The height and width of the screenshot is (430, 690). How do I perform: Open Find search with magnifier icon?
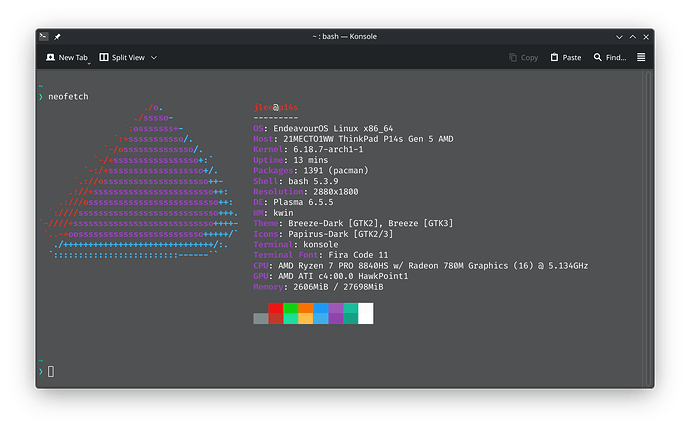(x=598, y=58)
